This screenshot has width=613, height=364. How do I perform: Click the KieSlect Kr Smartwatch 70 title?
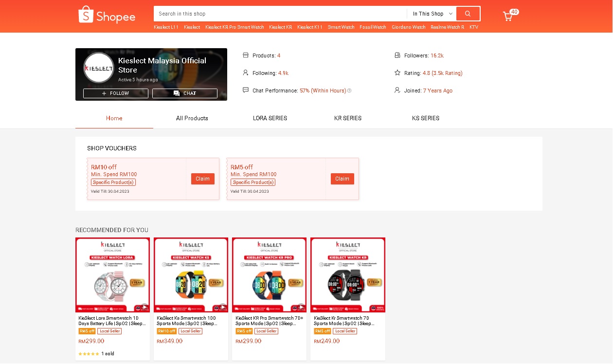pos(344,321)
